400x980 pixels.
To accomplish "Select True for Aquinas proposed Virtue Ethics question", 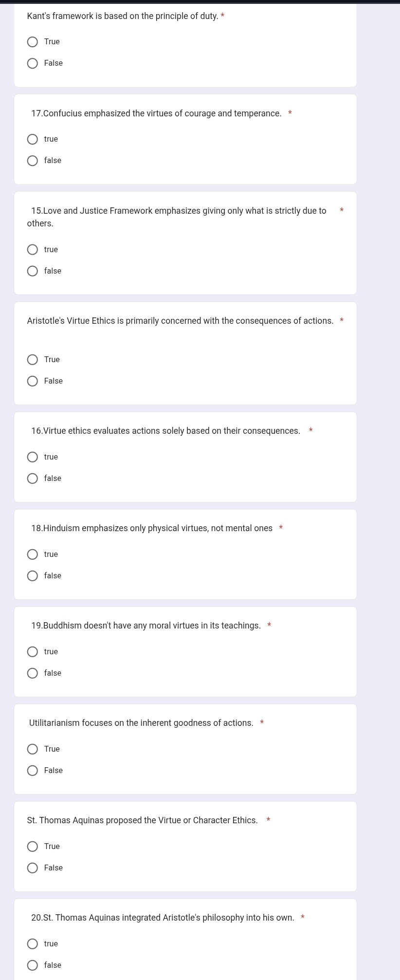I will [x=33, y=847].
